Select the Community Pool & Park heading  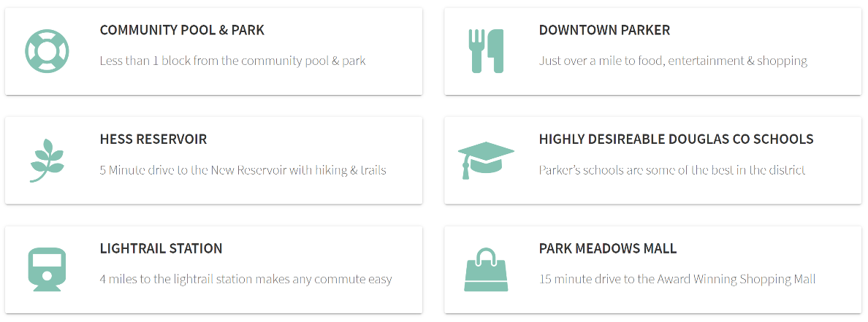(182, 30)
